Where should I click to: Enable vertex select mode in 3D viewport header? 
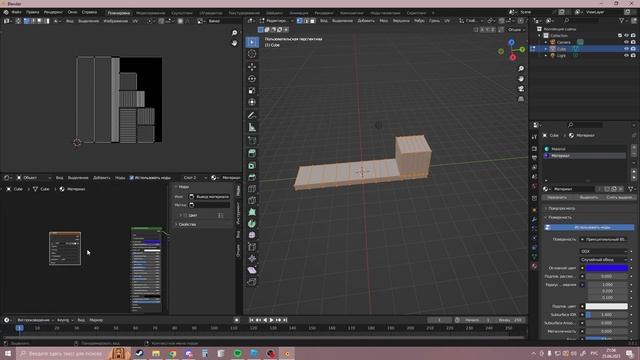[300, 20]
